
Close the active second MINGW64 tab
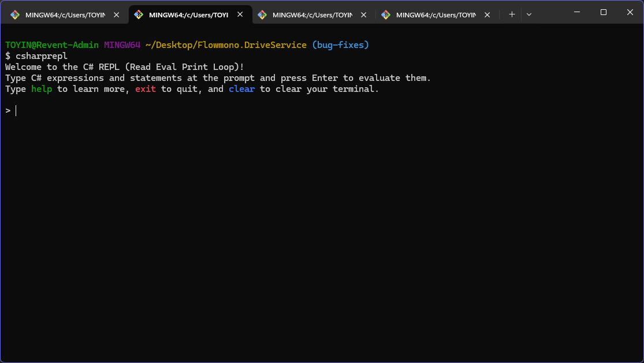pos(240,15)
